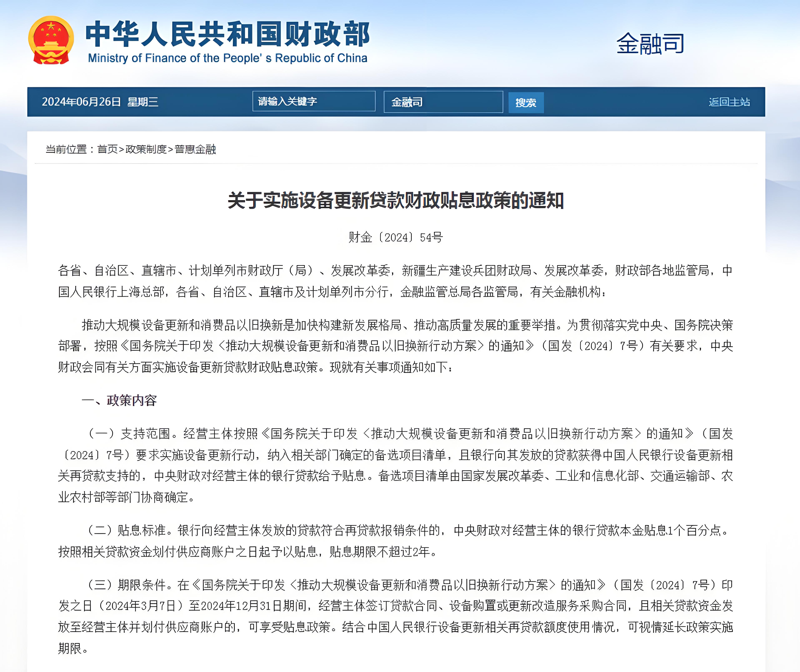
Task: Click the article title 关于实施设备更新贷款财政贴息政策的通知
Action: pos(396,201)
